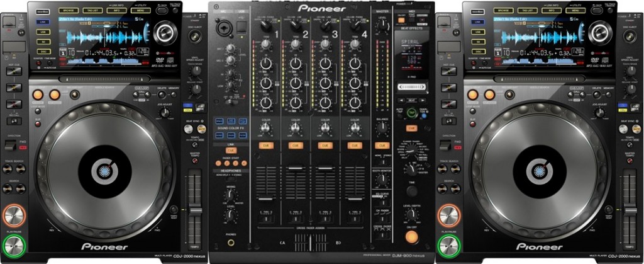This screenshot has height=264, width=644.
Task: Tap channel 4 CUE on the mixer
Action: [x=355, y=145]
